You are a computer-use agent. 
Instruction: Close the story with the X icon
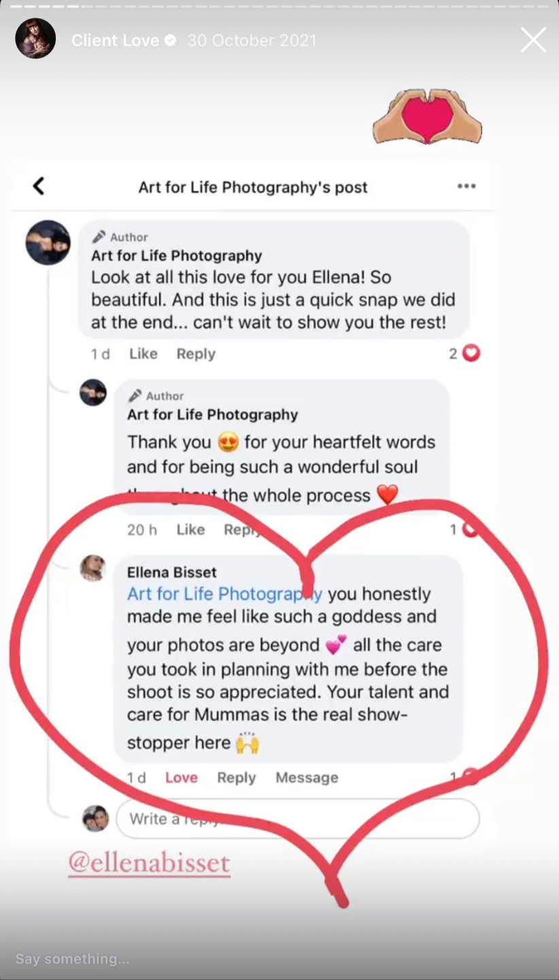pos(533,40)
